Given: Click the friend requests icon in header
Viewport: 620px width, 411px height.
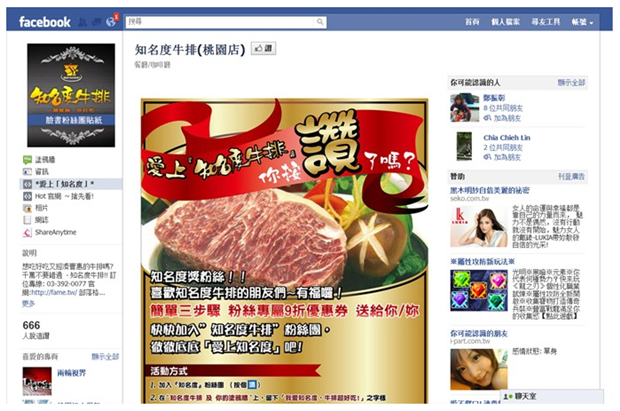Looking at the screenshot, I should (x=82, y=22).
